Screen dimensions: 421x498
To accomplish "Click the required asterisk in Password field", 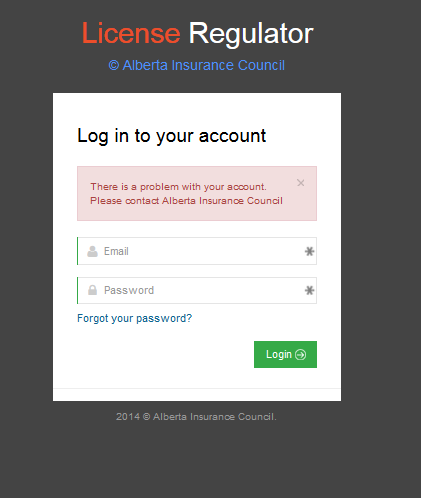I will pos(309,290).
